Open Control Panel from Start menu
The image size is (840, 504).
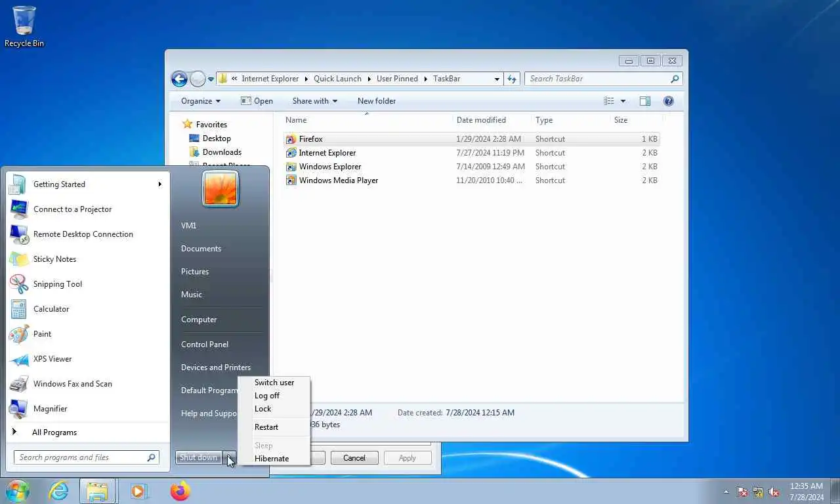205,345
